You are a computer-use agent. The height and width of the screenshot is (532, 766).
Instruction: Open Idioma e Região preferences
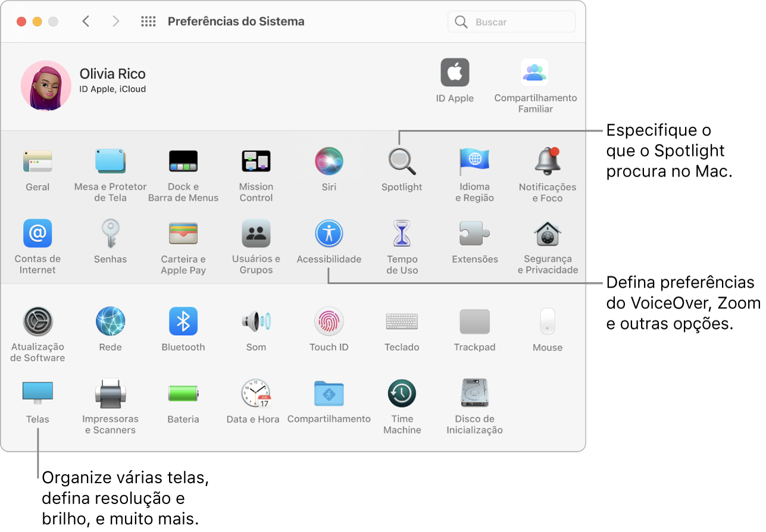[x=474, y=161]
